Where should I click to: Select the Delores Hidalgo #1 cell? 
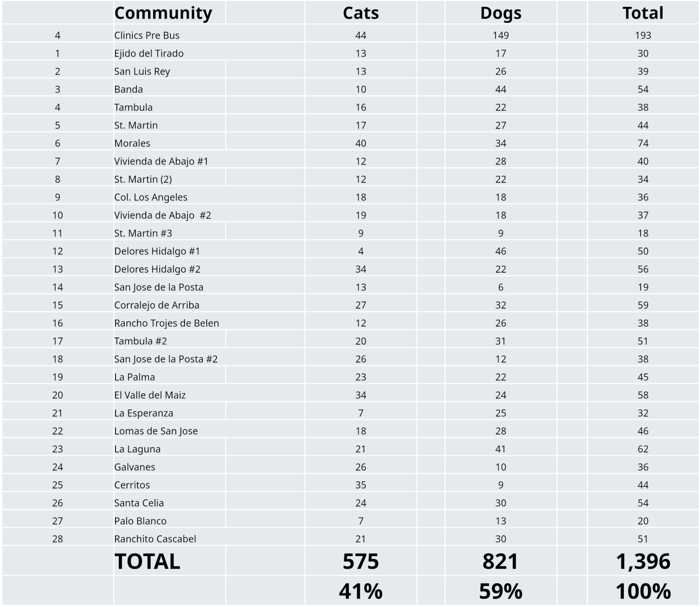point(157,251)
